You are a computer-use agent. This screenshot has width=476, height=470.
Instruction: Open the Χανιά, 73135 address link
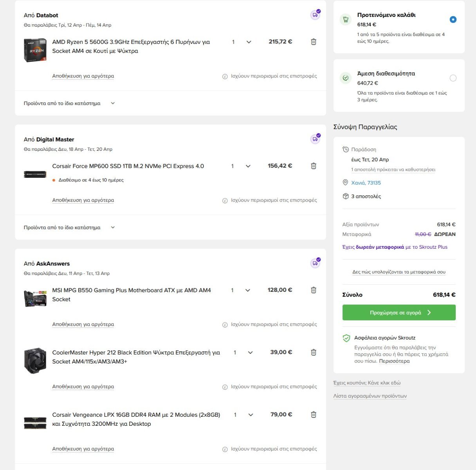tap(366, 183)
